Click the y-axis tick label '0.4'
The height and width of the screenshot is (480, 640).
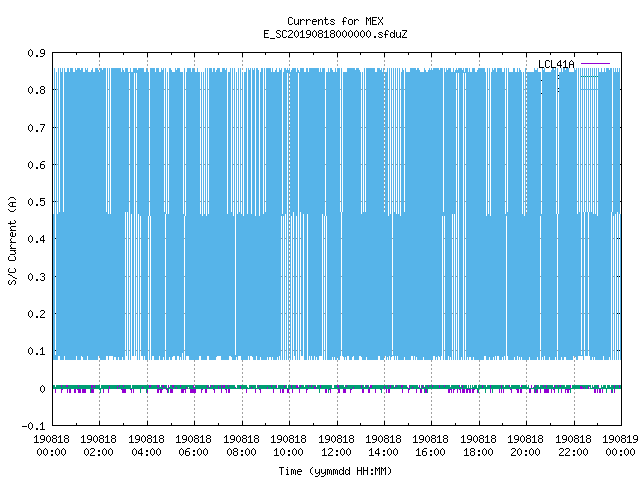click(x=36, y=239)
